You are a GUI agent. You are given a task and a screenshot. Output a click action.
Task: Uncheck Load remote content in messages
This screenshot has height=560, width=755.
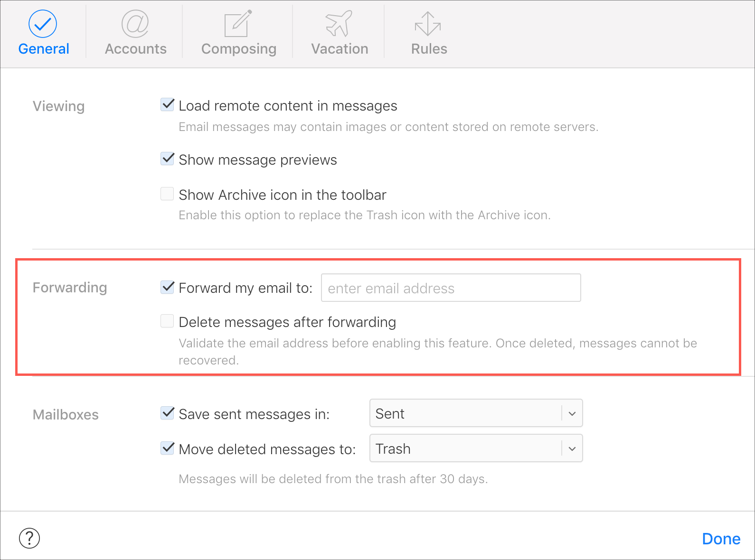point(167,104)
